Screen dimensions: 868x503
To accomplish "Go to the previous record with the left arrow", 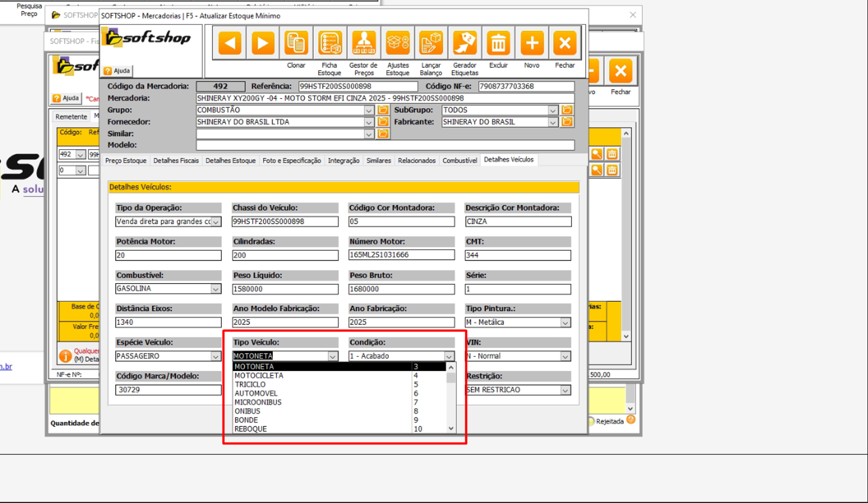I will pos(230,43).
